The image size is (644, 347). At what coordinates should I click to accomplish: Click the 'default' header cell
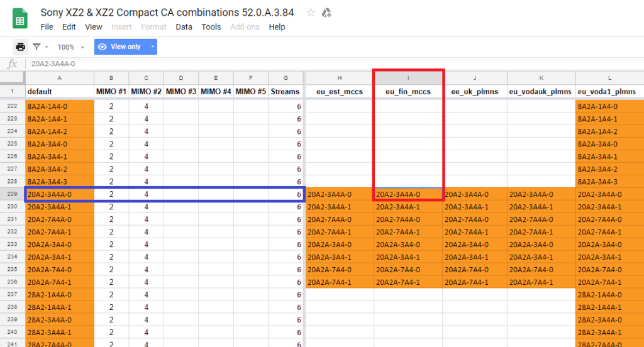click(x=60, y=92)
